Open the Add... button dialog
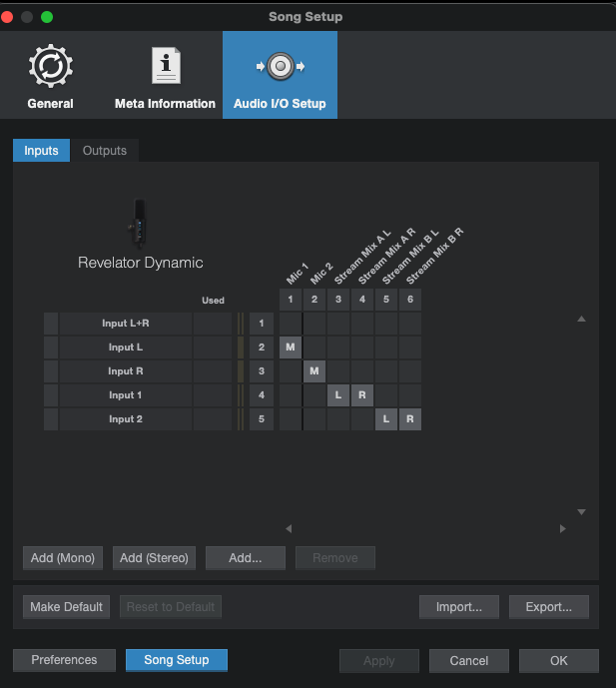 coord(246,558)
